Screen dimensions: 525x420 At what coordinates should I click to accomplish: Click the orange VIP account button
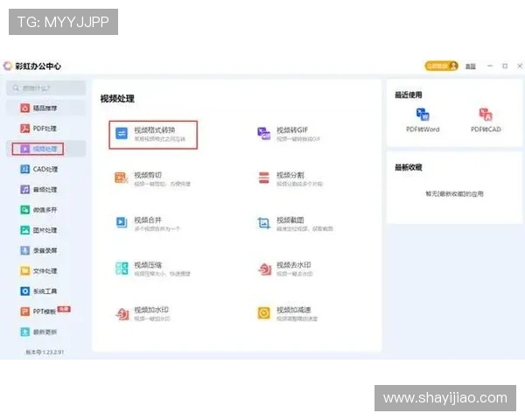441,66
